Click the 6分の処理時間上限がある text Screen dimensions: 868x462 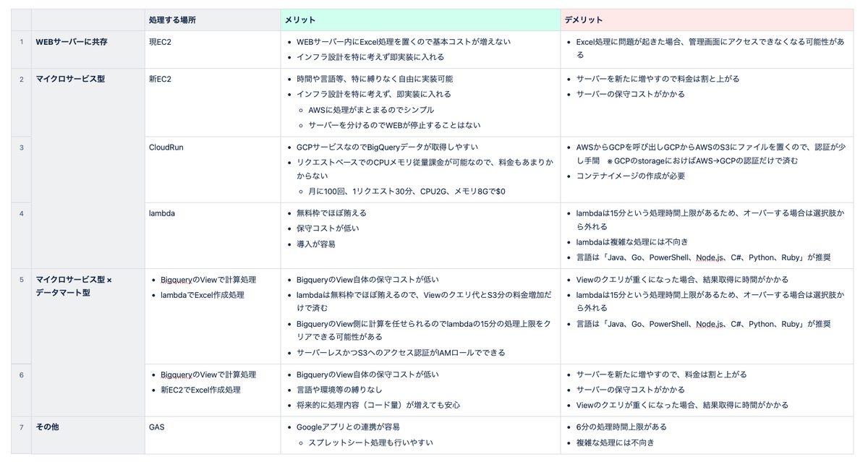(x=621, y=427)
